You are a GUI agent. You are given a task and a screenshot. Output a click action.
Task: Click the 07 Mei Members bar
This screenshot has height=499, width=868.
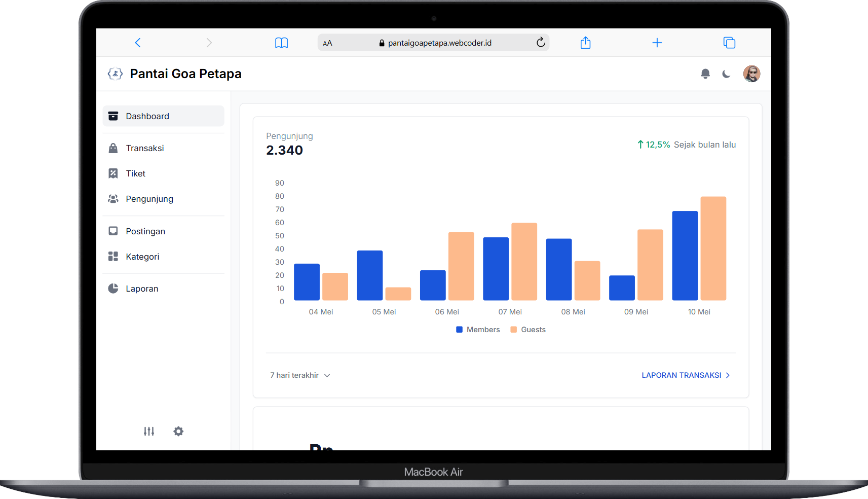point(496,269)
